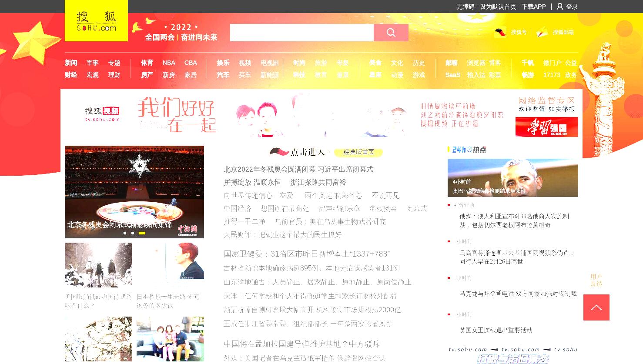Open the 北京冬残奥会闭幕式 carousel image
The width and height of the screenshot is (643, 364).
[x=134, y=192]
